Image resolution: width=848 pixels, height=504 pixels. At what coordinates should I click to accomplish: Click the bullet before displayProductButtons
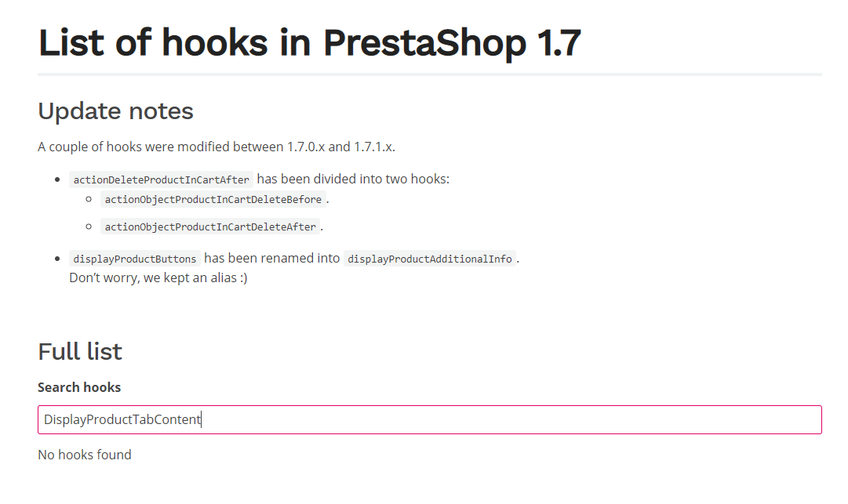(x=58, y=259)
